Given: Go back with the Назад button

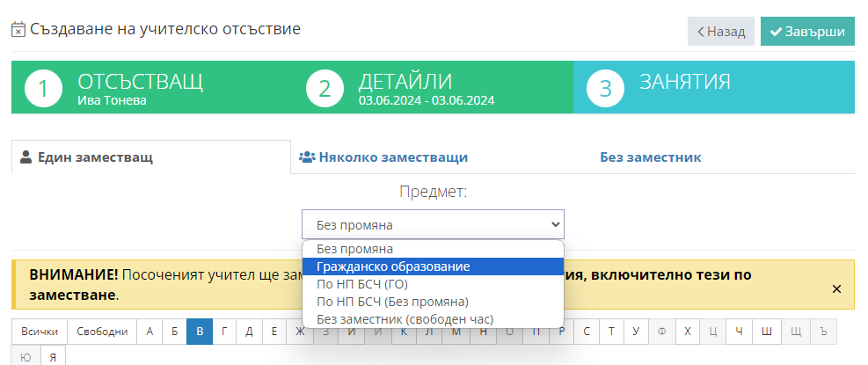Looking at the screenshot, I should tap(721, 31).
